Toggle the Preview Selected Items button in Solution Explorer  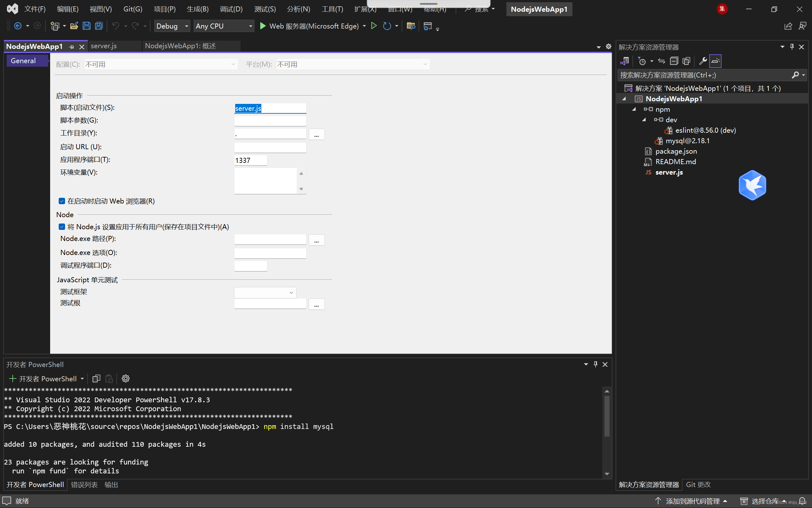coord(715,61)
